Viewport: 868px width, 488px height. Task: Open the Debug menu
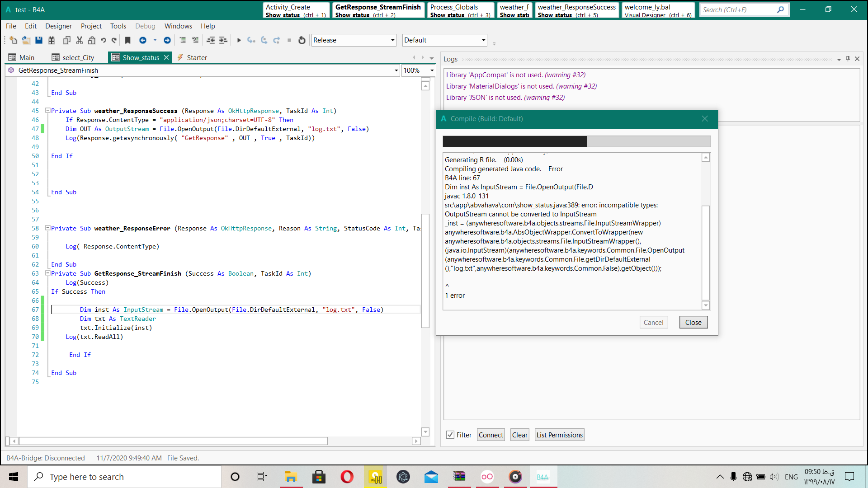145,26
